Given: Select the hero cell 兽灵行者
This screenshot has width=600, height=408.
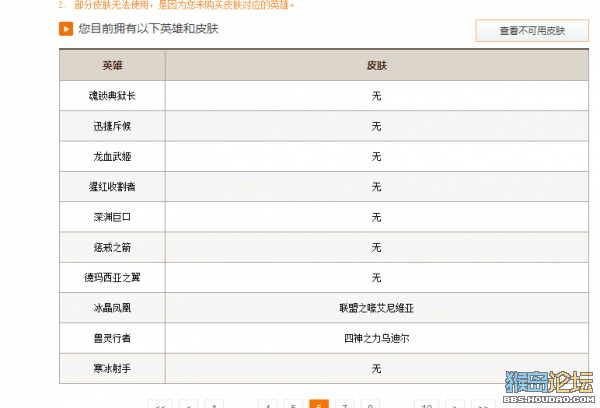Looking at the screenshot, I should tap(112, 338).
